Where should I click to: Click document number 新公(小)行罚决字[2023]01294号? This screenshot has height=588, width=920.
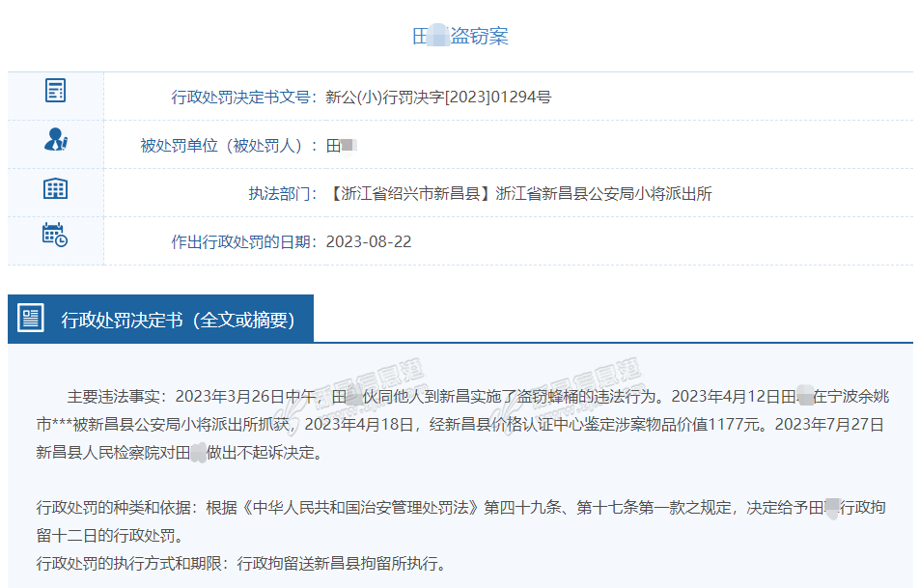tap(438, 97)
